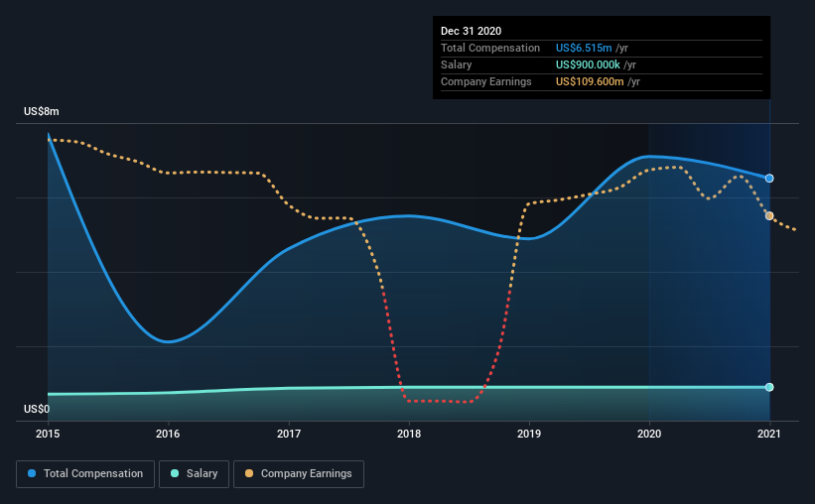Click the blue dot in Total Compensation legend
Screen dimensions: 815x504
[32, 473]
